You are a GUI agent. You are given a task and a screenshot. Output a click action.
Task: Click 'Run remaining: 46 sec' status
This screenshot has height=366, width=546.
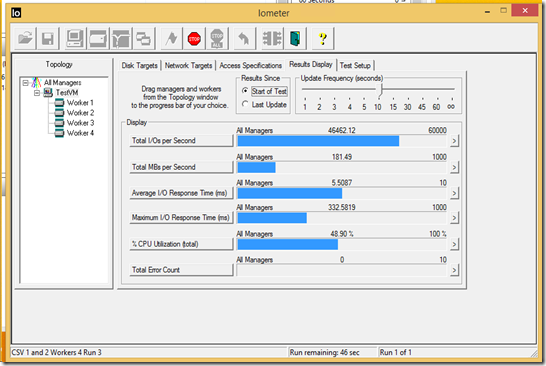[x=324, y=352]
